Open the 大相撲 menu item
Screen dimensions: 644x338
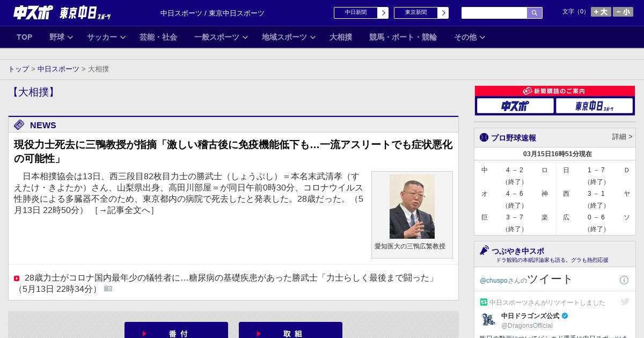click(341, 37)
